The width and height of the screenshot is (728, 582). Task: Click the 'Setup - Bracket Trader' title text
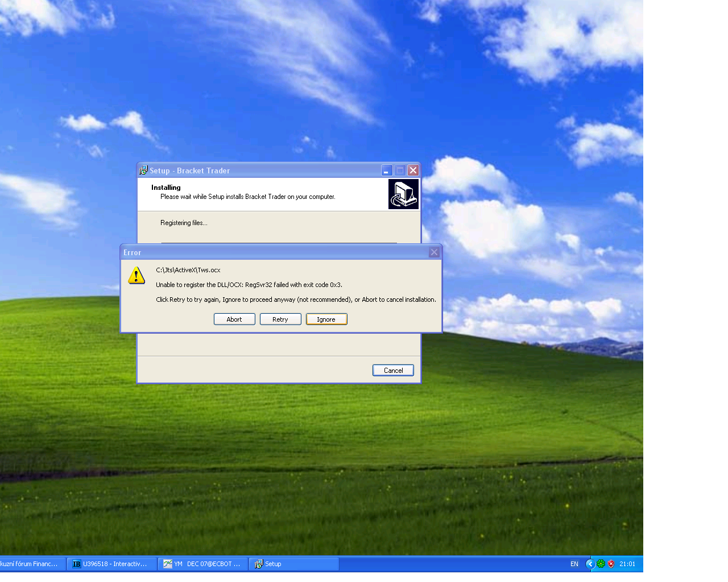[x=190, y=171]
